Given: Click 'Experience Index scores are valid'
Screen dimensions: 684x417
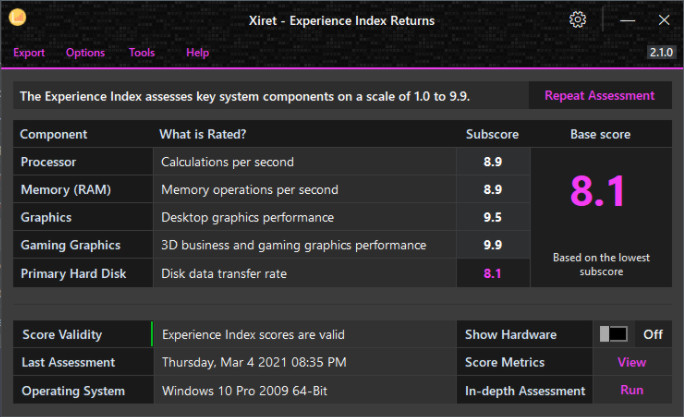Looking at the screenshot, I should pos(253,335).
